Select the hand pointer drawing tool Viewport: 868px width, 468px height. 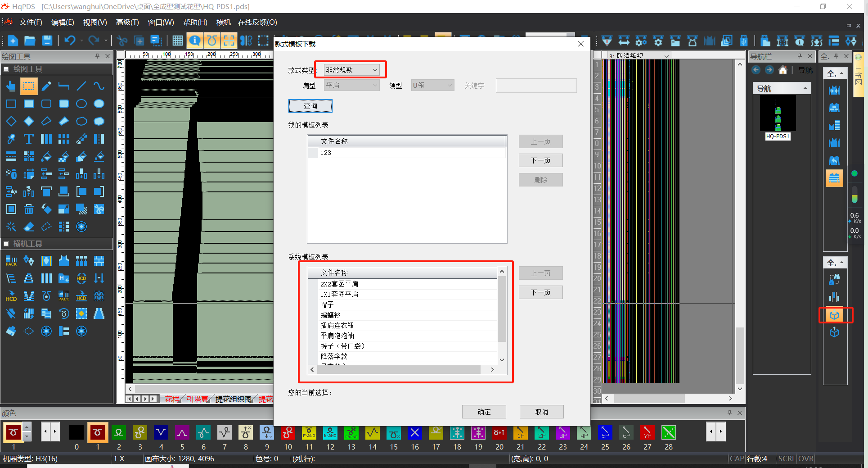[11, 86]
